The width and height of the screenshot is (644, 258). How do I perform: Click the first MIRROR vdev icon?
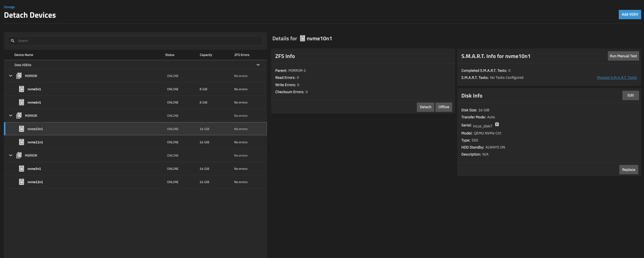(19, 76)
